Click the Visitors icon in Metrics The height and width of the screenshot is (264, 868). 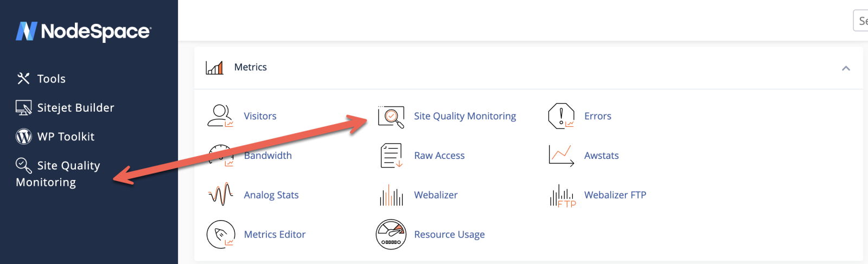coord(220,115)
